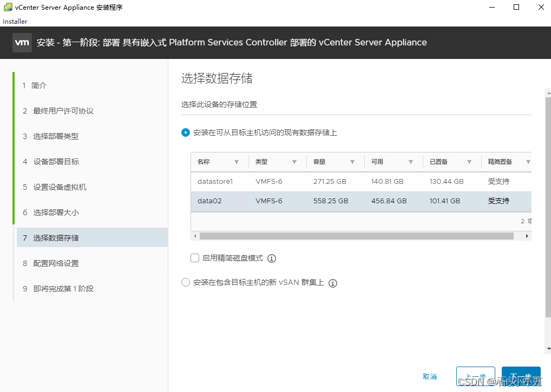Click the vCenter installer title bar icon
The image size is (551, 392).
8,7
